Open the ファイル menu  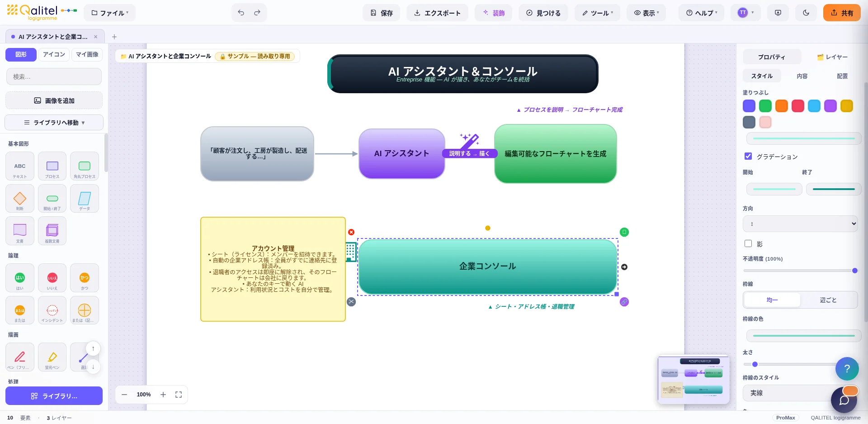click(x=110, y=13)
